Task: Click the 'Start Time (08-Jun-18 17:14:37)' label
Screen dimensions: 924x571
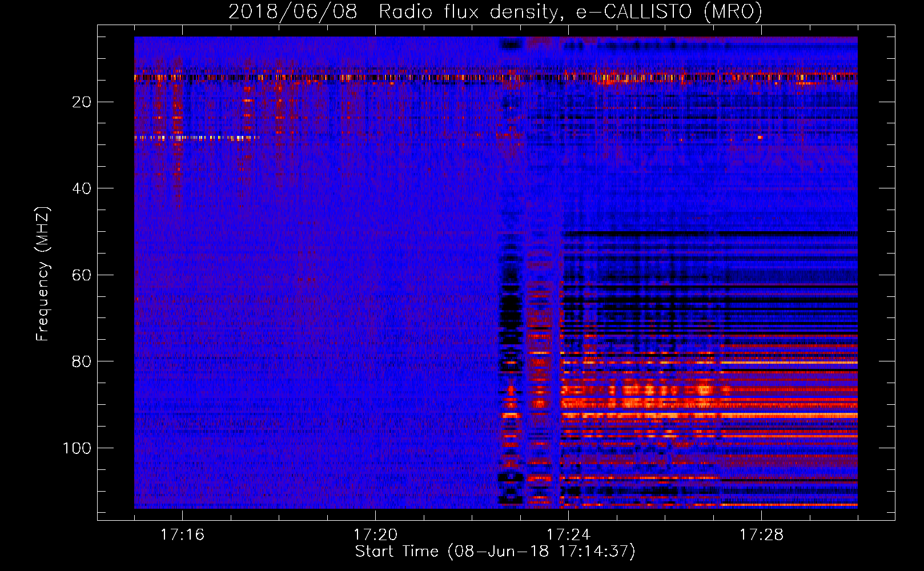Action: [495, 552]
